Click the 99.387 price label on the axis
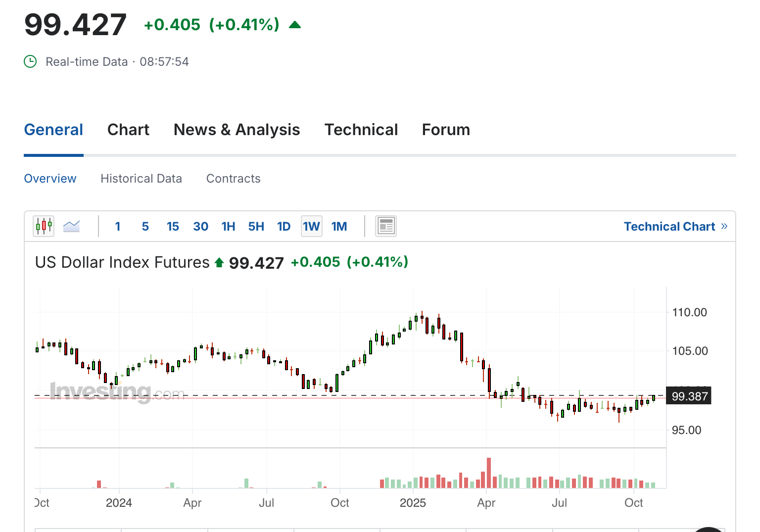 tap(689, 396)
